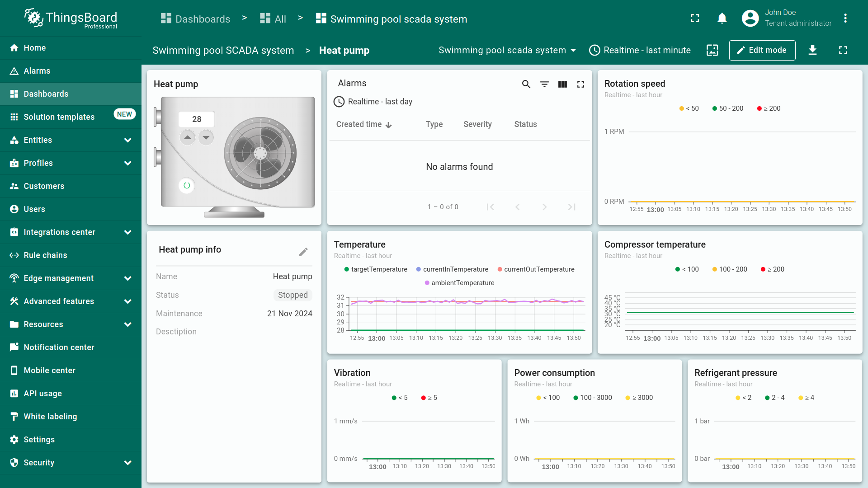The width and height of the screenshot is (868, 488).
Task: Increase heat pump target temperature arrow
Action: click(x=188, y=137)
